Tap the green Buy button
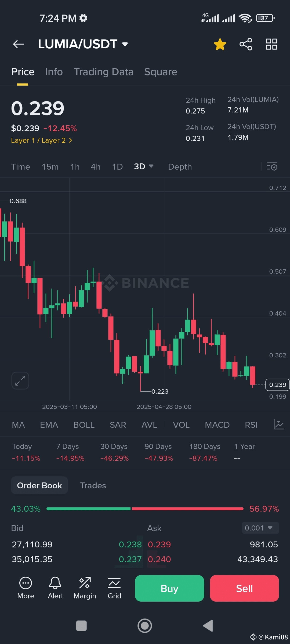This screenshot has height=644, width=290. point(169,588)
